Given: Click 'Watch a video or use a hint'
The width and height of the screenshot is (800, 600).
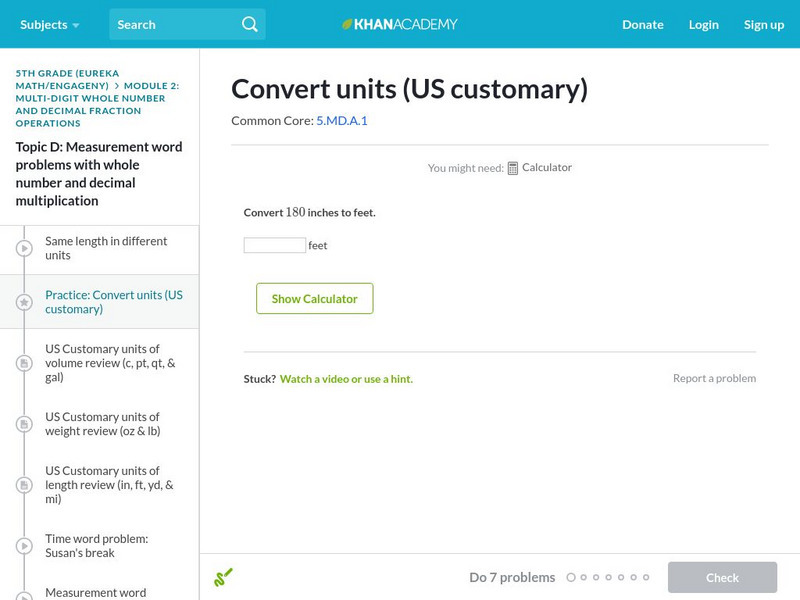Looking at the screenshot, I should [x=346, y=379].
